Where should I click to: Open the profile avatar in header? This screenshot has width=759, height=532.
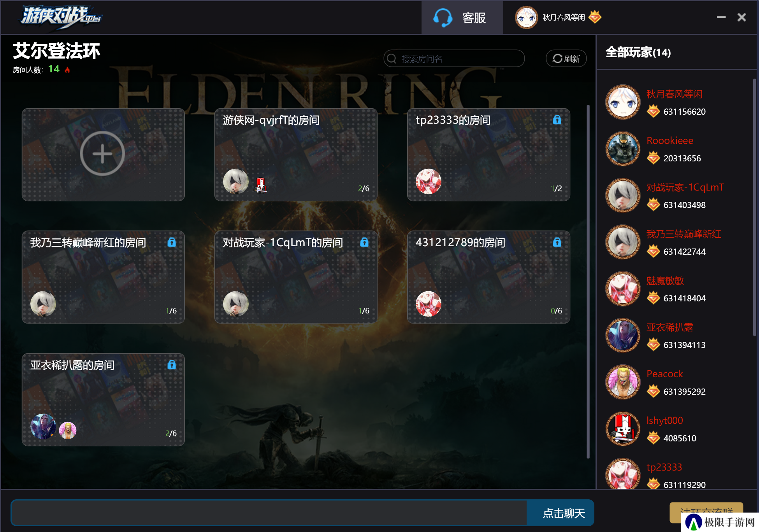(x=526, y=17)
